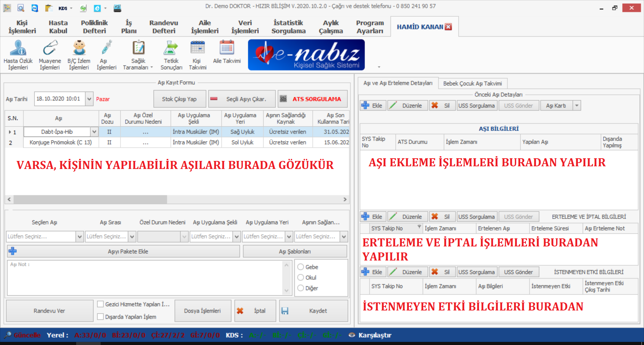Tick Gezici Hizmette Yapılan checkbox
This screenshot has width=644, height=345.
(100, 304)
